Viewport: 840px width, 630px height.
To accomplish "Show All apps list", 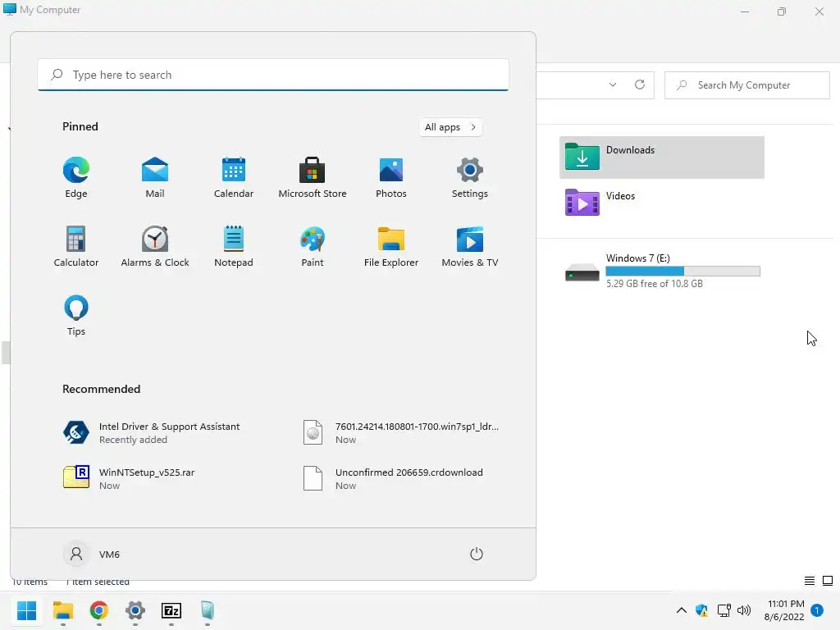I will point(450,127).
